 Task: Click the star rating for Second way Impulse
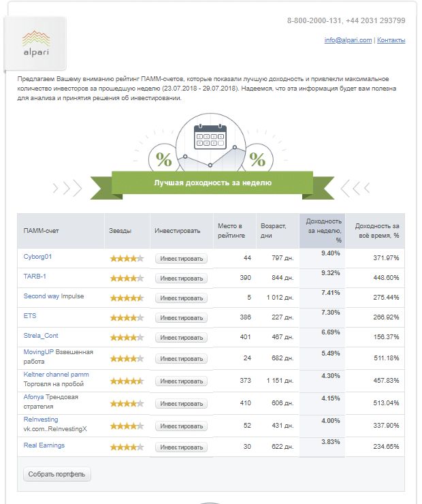127,298
